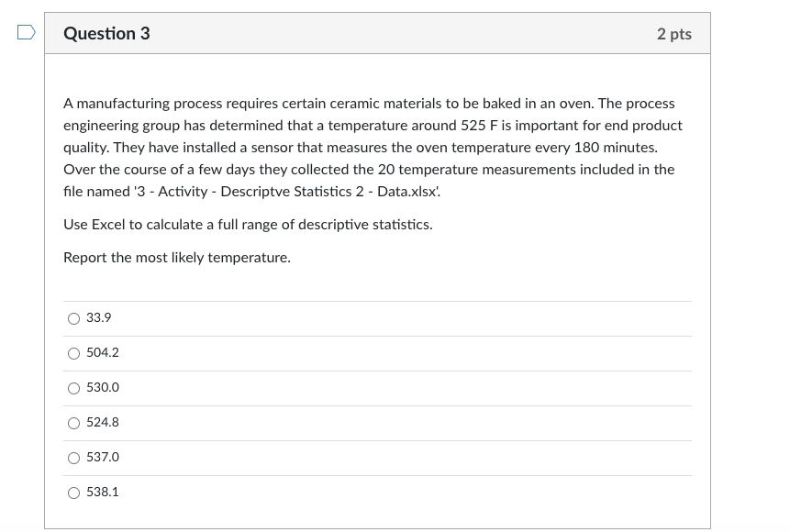This screenshot has width=790, height=532.
Task: Mark the 524.8 radio button
Action: [73, 423]
